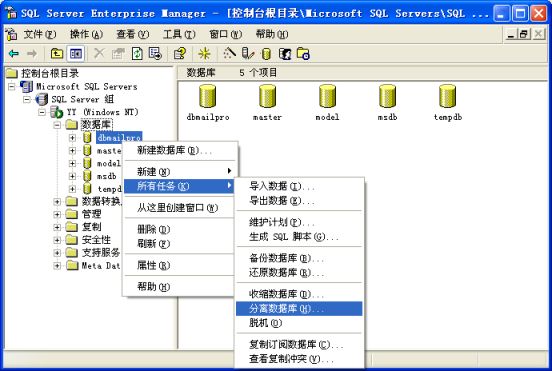Screen dimensions: 552x371
Task: Open the 文件(F) menu
Action: [x=40, y=34]
